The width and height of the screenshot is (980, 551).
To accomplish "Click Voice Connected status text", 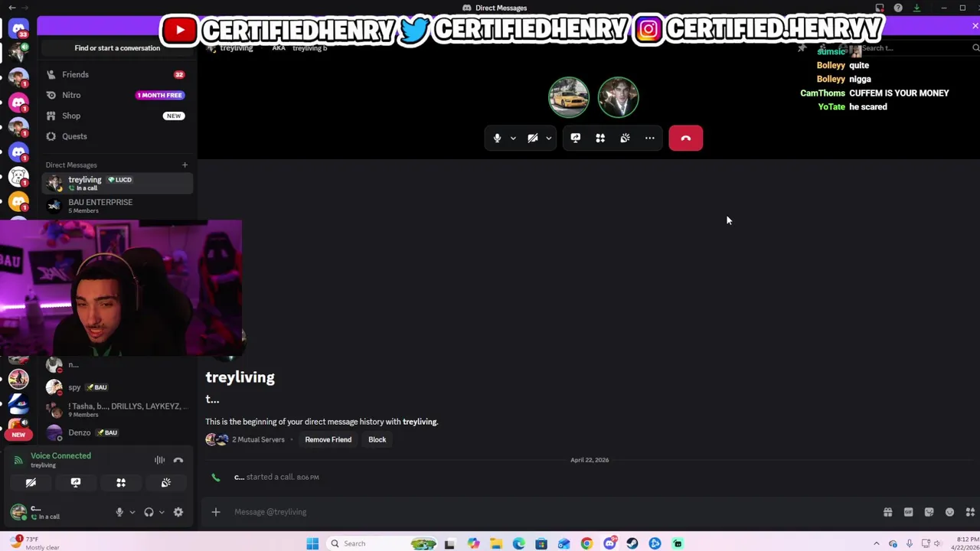I will point(60,456).
